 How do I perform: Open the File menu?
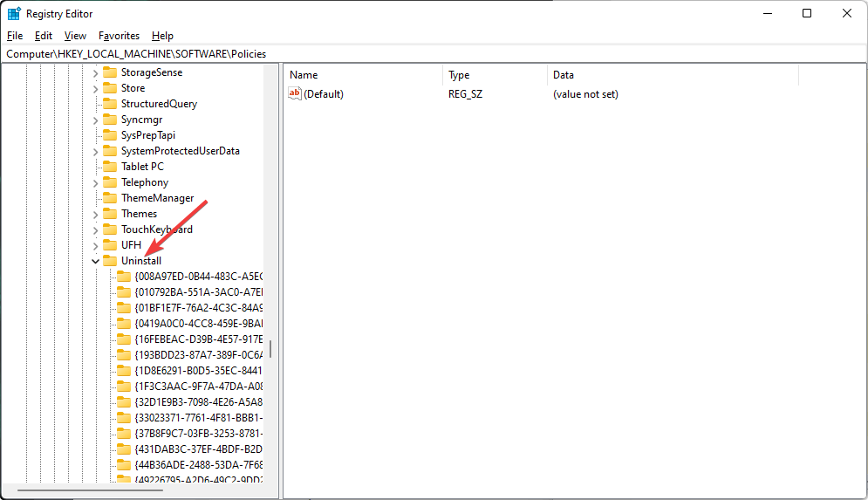click(15, 36)
